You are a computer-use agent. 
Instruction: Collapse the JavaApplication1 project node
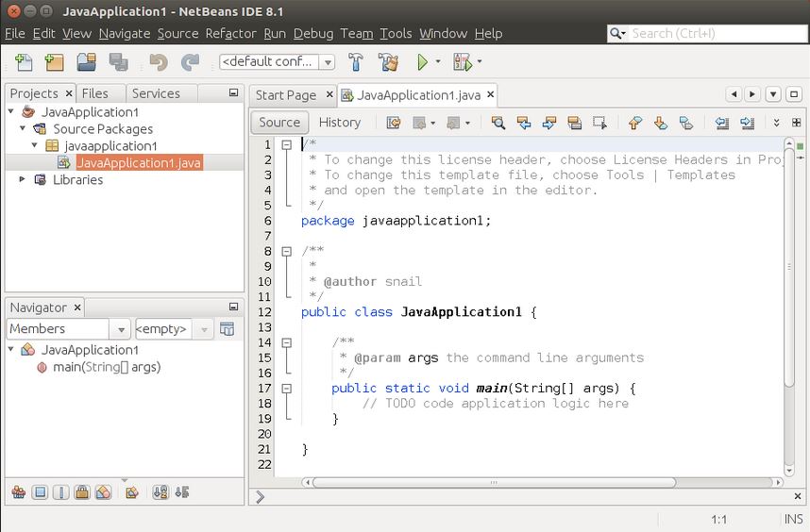tap(11, 111)
